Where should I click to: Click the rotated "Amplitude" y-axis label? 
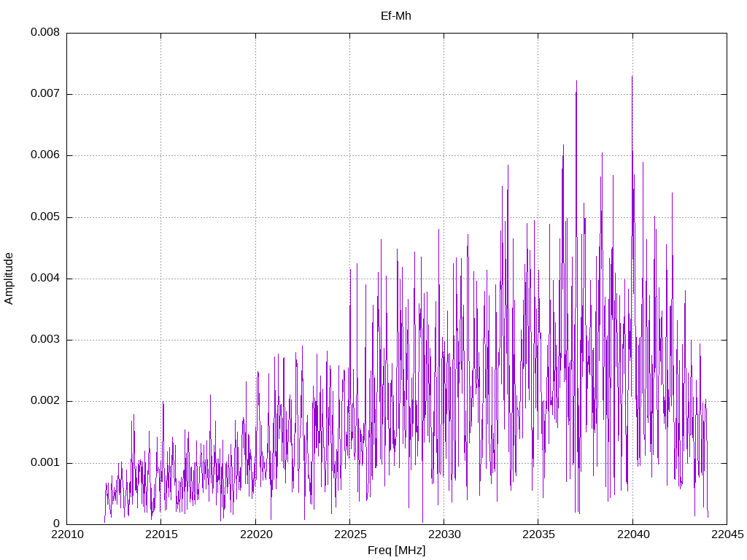pyautogui.click(x=9, y=279)
